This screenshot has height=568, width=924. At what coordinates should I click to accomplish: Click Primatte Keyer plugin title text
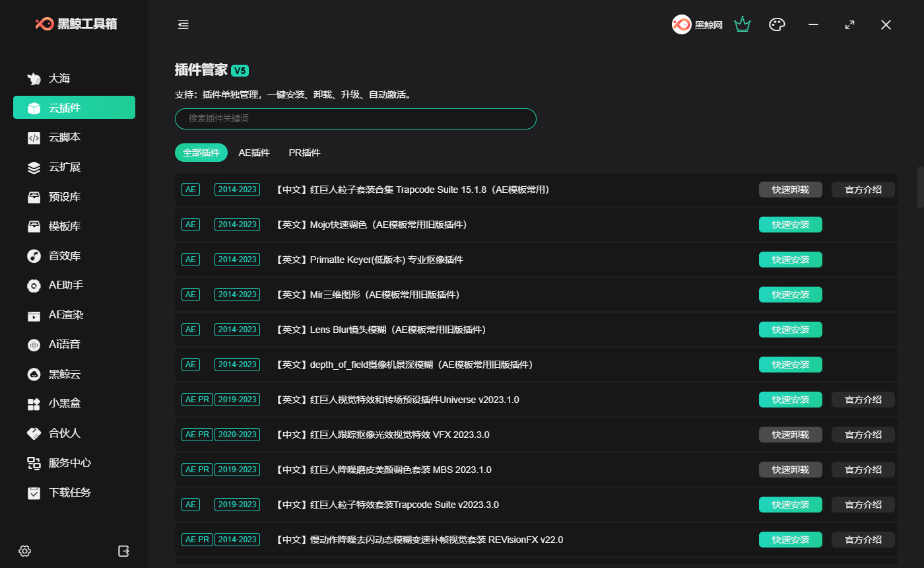tap(368, 260)
